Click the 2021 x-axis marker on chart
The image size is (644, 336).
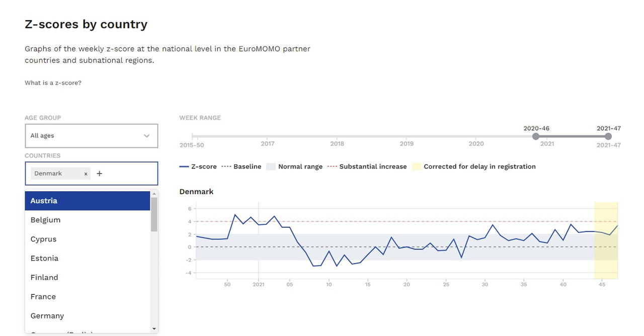click(258, 284)
